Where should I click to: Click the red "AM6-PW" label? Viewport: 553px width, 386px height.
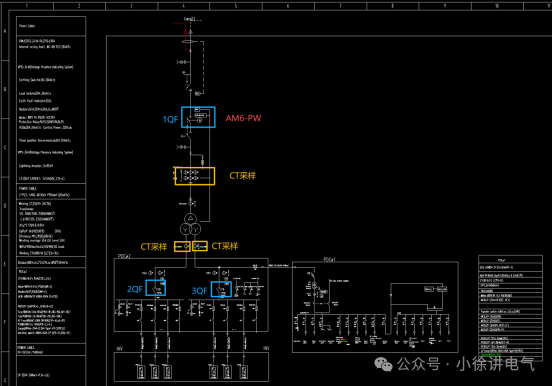(243, 118)
